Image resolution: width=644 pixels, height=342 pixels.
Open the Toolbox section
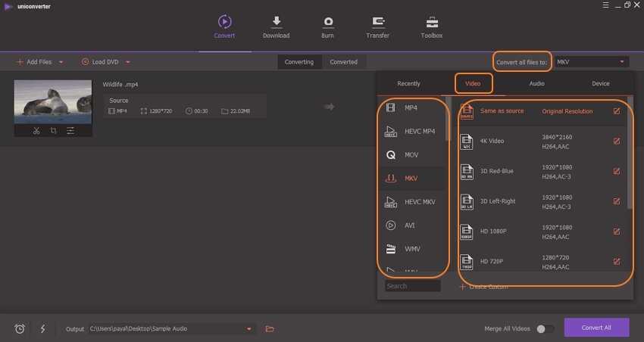[432, 27]
